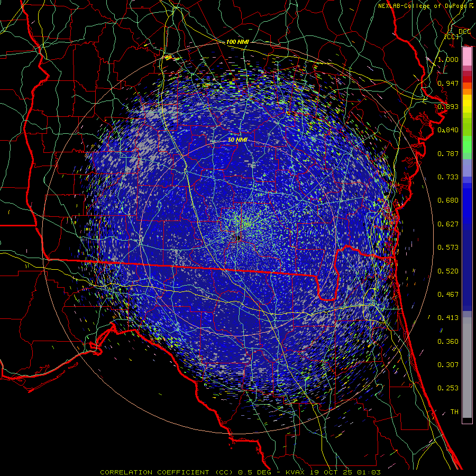Click the "100 NMI" range ring label
The height and width of the screenshot is (476, 476).
coord(237,42)
